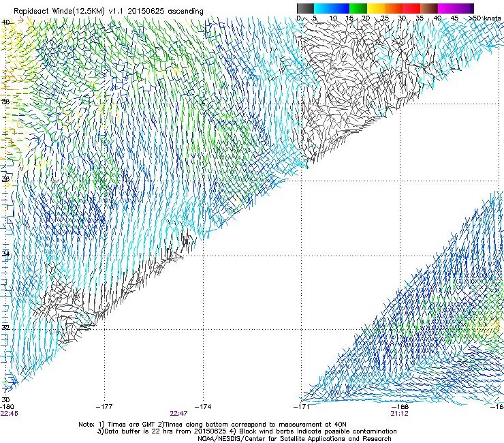Screen dimensions: 504x443
Task: Click the NOAA/NESDIS credit line
Action: tap(294, 439)
